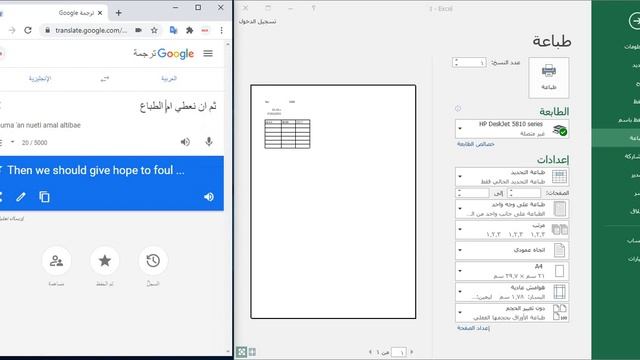The image size is (640, 360).
Task: Listen to the translation using the white speaker icon
Action: tap(209, 197)
